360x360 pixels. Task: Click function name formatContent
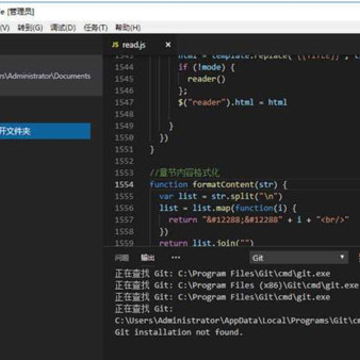[223, 185]
